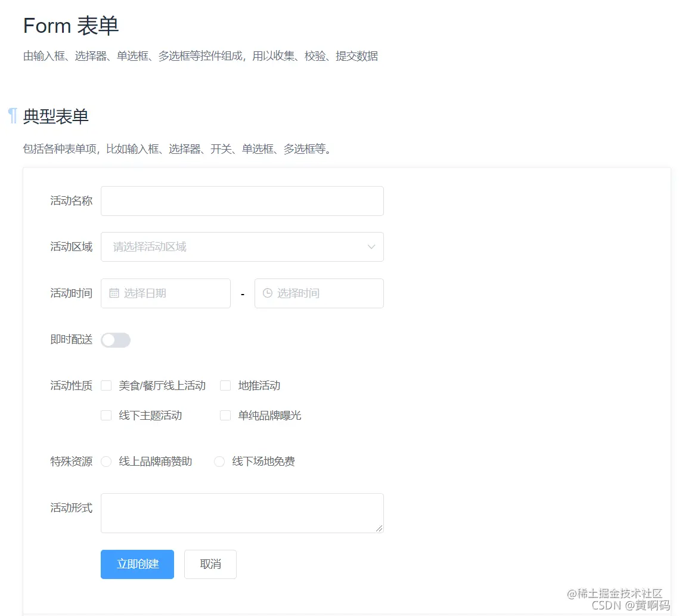679x616 pixels.
Task: Click the 取消 button
Action: (210, 565)
